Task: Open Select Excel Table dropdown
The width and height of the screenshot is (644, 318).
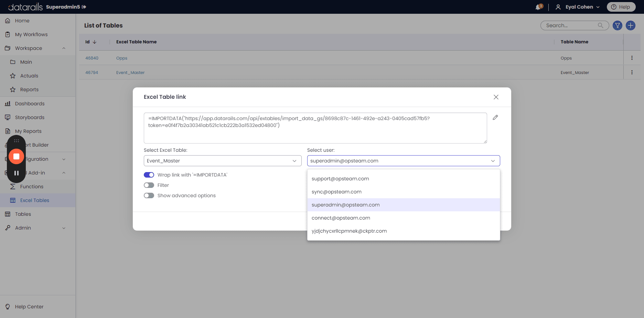Action: [223, 161]
